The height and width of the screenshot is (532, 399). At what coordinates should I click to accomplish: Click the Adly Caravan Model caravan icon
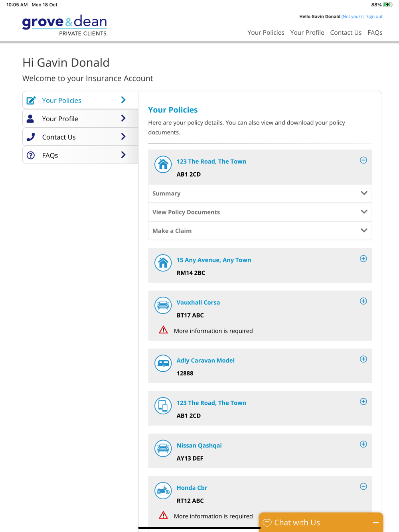tap(163, 363)
